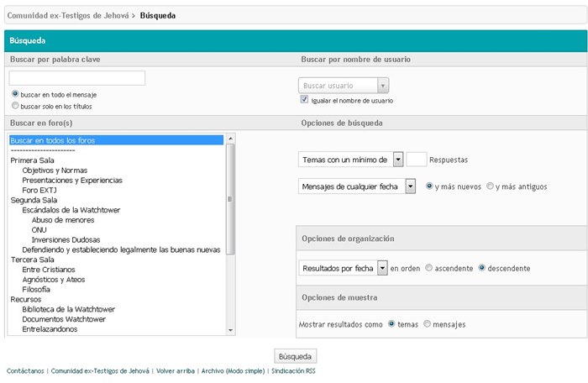588x383 pixels.
Task: Show results as 'mensajes'
Action: [x=428, y=324]
